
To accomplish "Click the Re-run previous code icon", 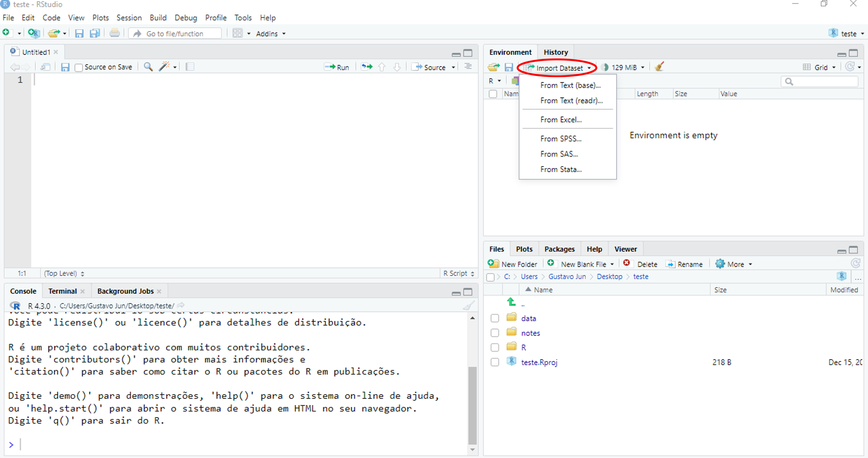I will [x=367, y=67].
